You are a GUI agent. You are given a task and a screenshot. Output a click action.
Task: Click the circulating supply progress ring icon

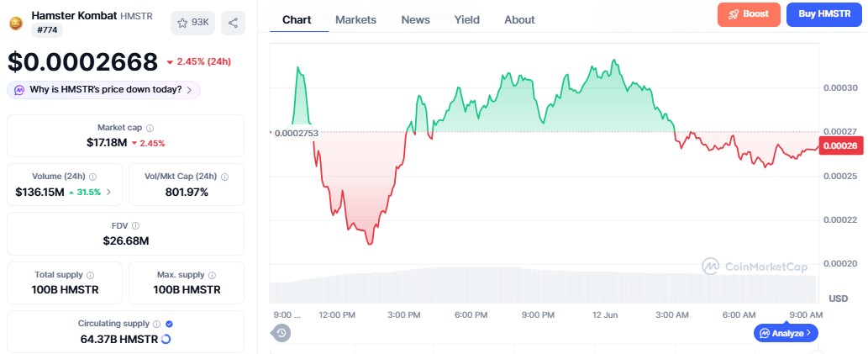tap(166, 339)
